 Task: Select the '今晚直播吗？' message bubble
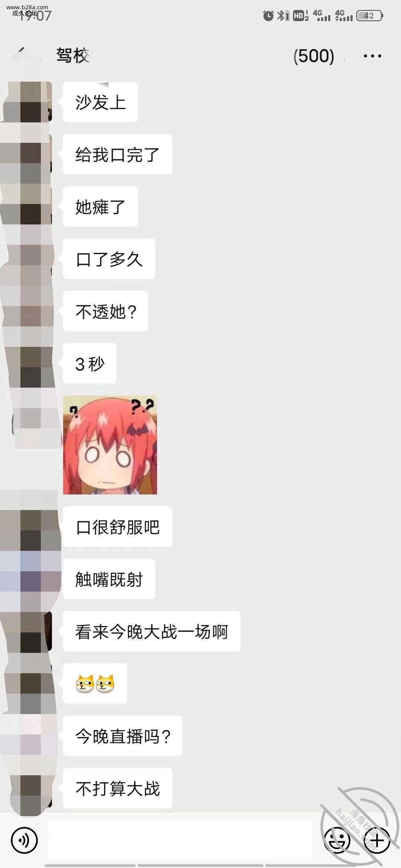(123, 736)
